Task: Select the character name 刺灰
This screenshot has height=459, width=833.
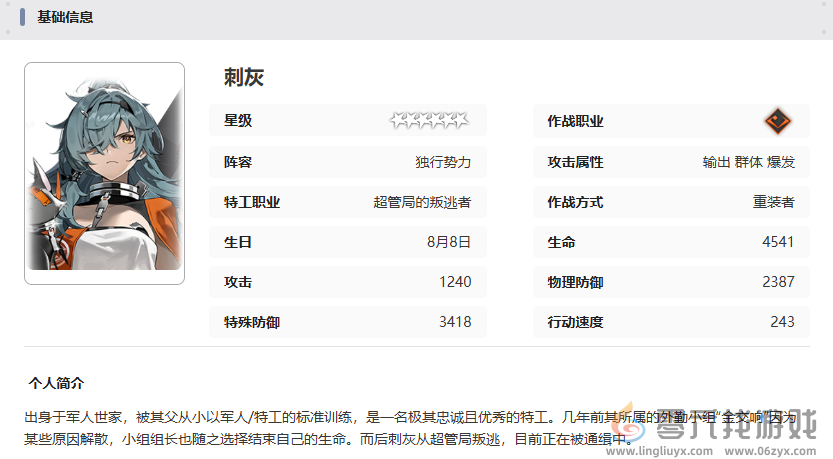Action: coord(244,77)
